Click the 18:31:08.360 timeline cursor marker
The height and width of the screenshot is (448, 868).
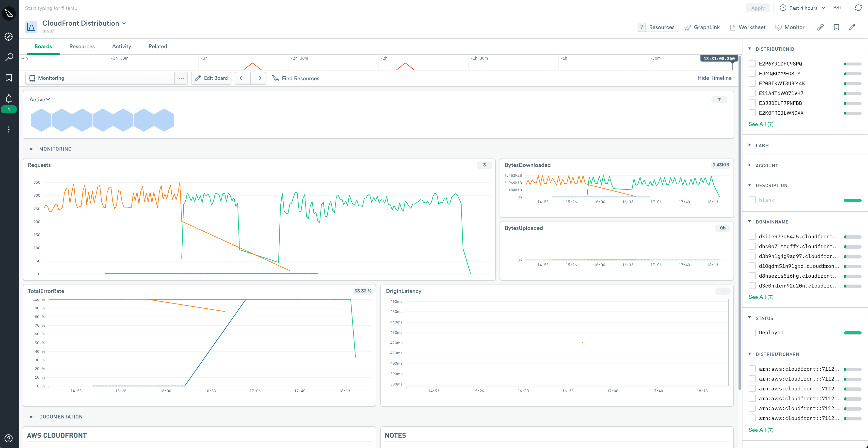click(719, 58)
